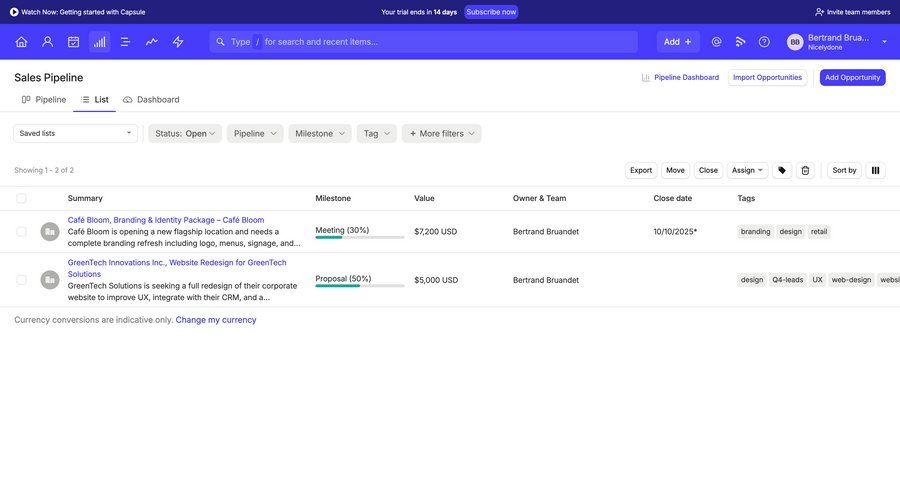
Task: Click the Q4-leads tag
Action: [x=788, y=280]
